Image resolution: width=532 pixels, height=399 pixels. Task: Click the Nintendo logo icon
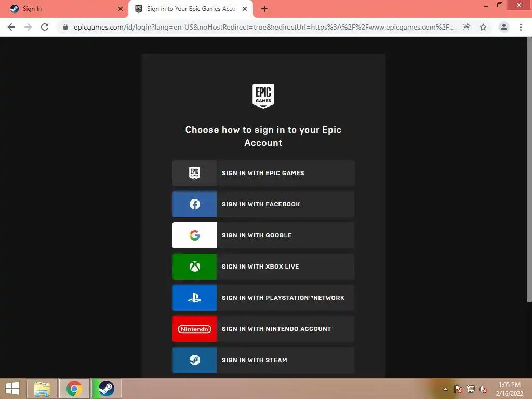pyautogui.click(x=194, y=329)
